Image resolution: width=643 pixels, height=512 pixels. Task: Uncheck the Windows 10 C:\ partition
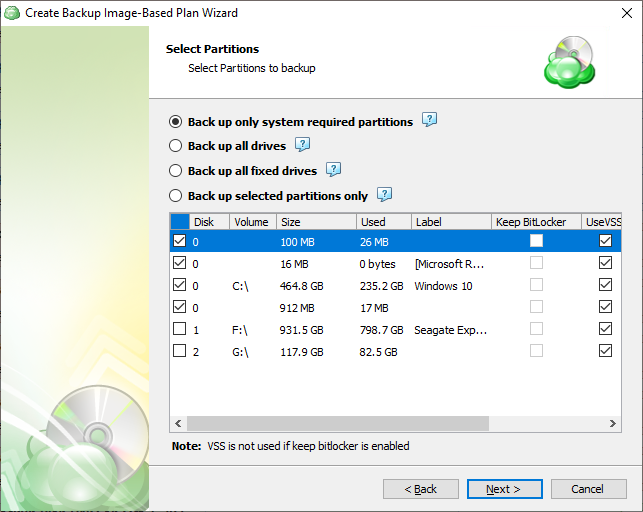180,285
